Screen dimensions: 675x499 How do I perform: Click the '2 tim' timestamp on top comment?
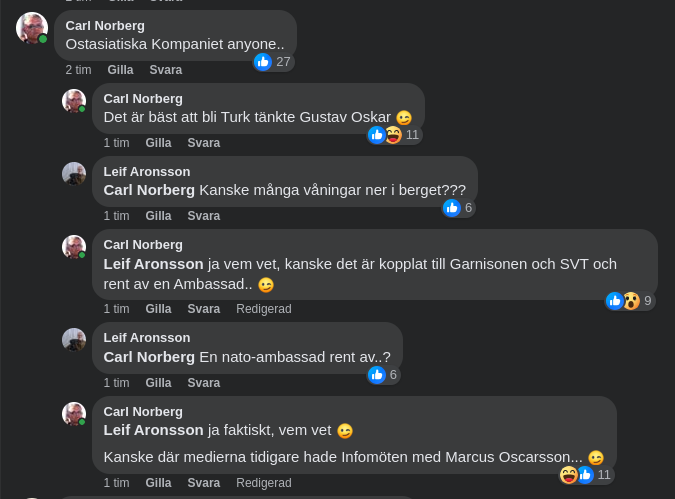tap(78, 70)
